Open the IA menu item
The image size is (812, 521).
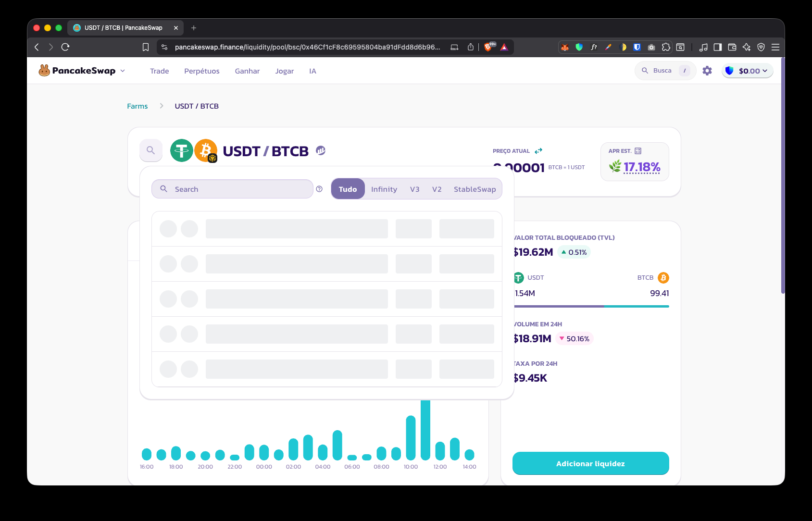pyautogui.click(x=312, y=71)
